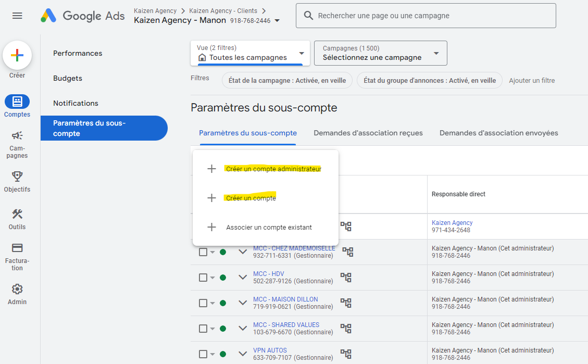Expand the VPN AUTOS row chevron

click(243, 354)
